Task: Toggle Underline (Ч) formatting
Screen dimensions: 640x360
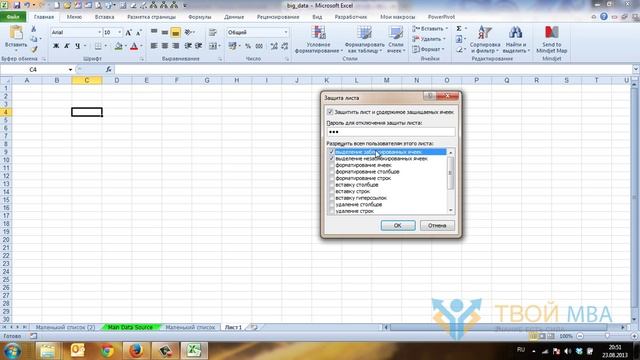Action: click(x=78, y=46)
